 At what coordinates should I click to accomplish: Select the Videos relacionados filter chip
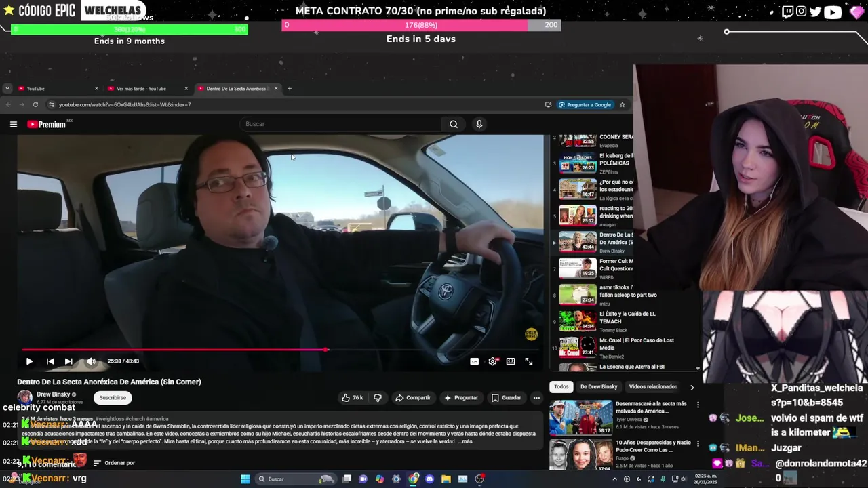pos(652,386)
